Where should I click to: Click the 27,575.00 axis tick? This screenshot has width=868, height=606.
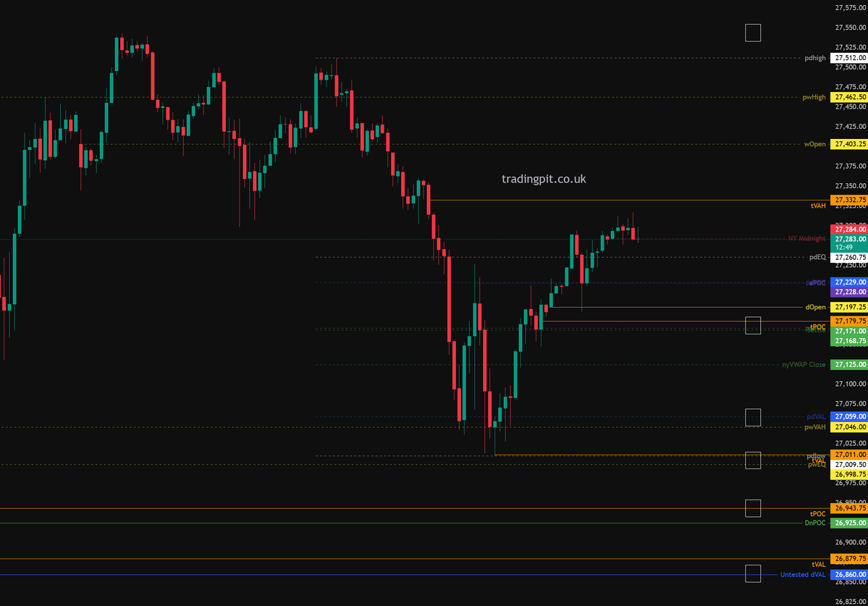[851, 8]
